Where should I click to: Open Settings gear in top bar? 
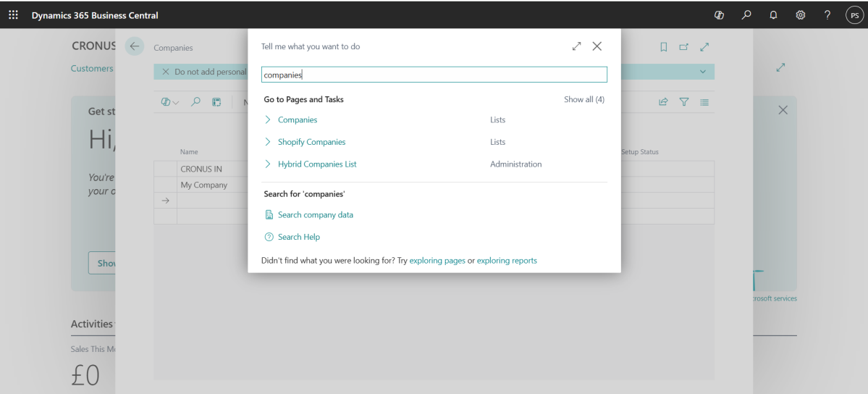[x=801, y=15]
